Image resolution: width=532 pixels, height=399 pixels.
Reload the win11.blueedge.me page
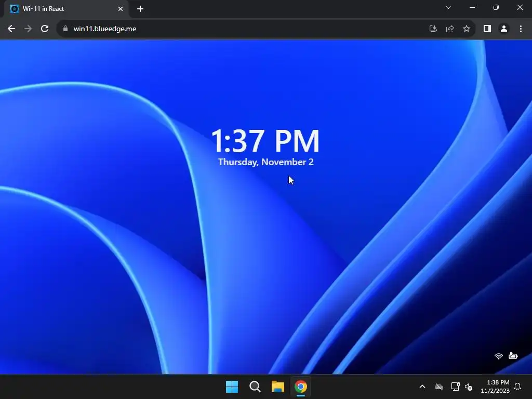tap(45, 29)
